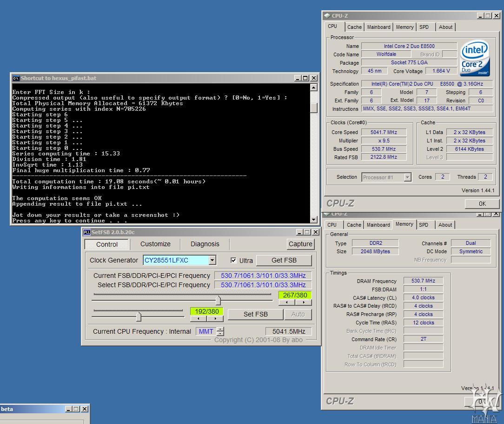Open SPD tab in bottom CPU-Z window
Screen dimensions: 504x424
coord(424,225)
